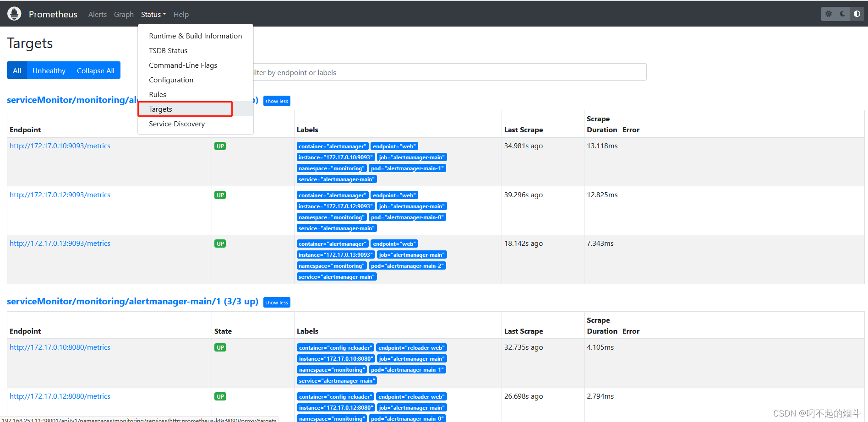Open endpoint http://172.17.0.10:8080/metrics

[60, 347]
